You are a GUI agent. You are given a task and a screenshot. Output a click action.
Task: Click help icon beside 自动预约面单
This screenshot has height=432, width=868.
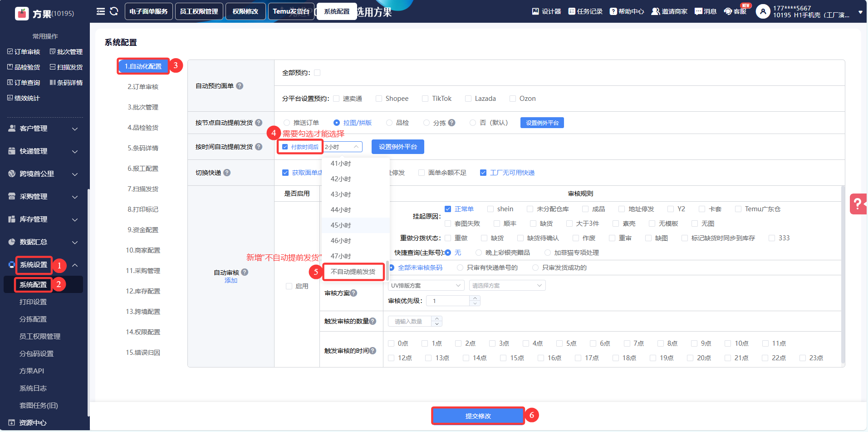[240, 86]
